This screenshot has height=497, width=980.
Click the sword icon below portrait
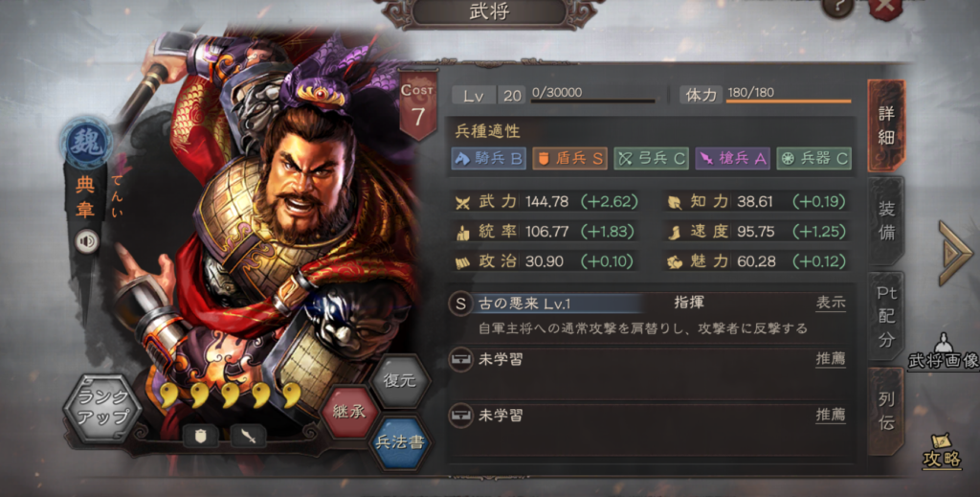pos(248,436)
